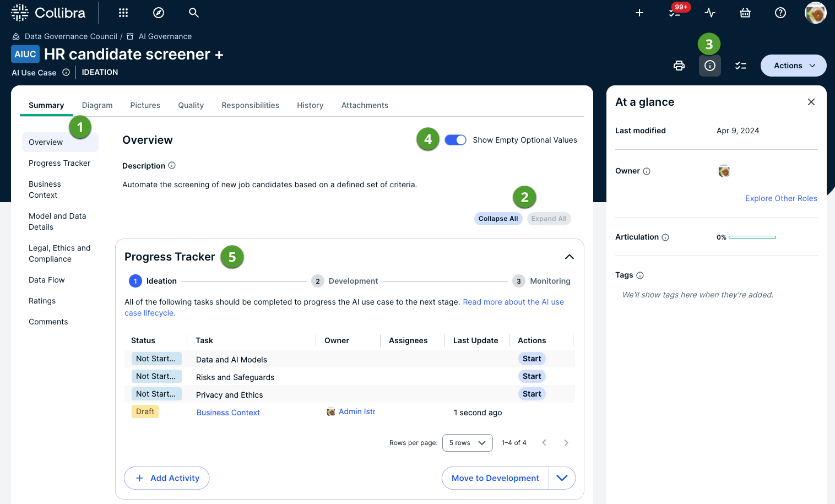This screenshot has width=835, height=504.
Task: Collapse the Progress Tracker section
Action: click(x=570, y=257)
